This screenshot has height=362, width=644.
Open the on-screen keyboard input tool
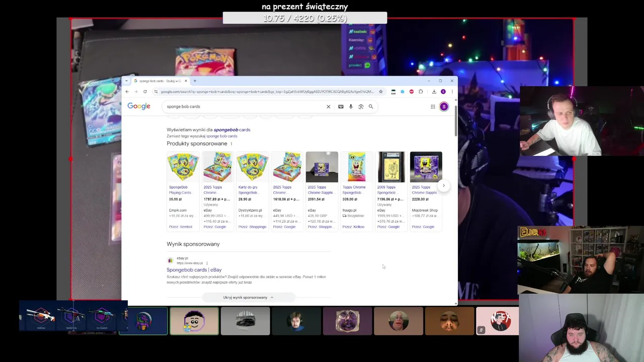(x=341, y=107)
